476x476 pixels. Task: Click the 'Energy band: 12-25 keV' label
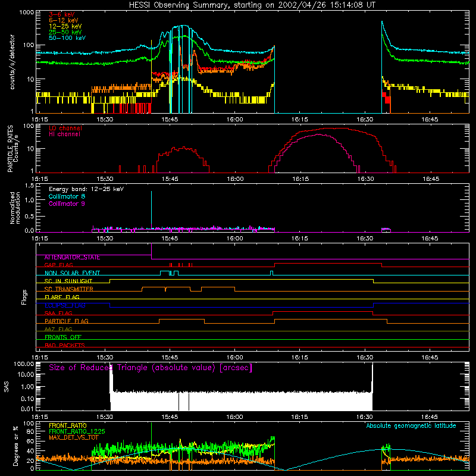(x=86, y=189)
